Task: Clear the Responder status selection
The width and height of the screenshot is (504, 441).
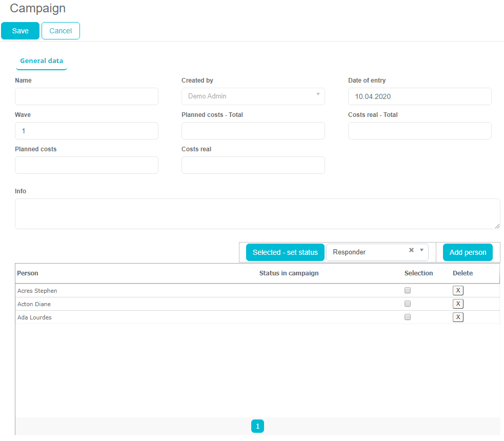Action: (411, 250)
